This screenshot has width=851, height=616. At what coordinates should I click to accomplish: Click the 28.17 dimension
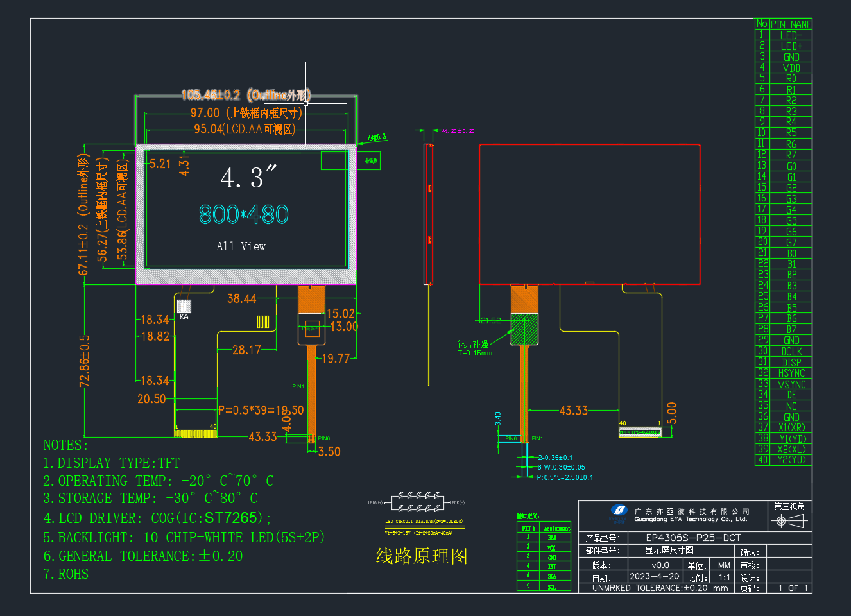[246, 350]
